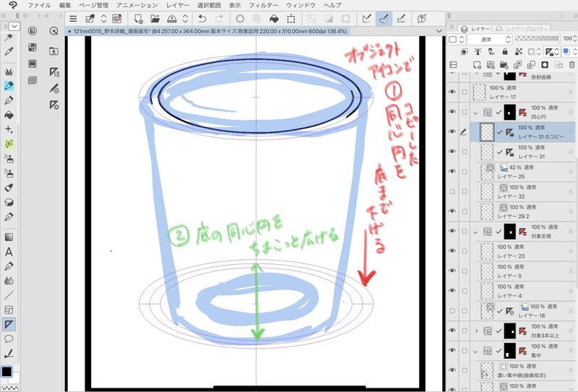Click the Open file folder icon

[155, 19]
